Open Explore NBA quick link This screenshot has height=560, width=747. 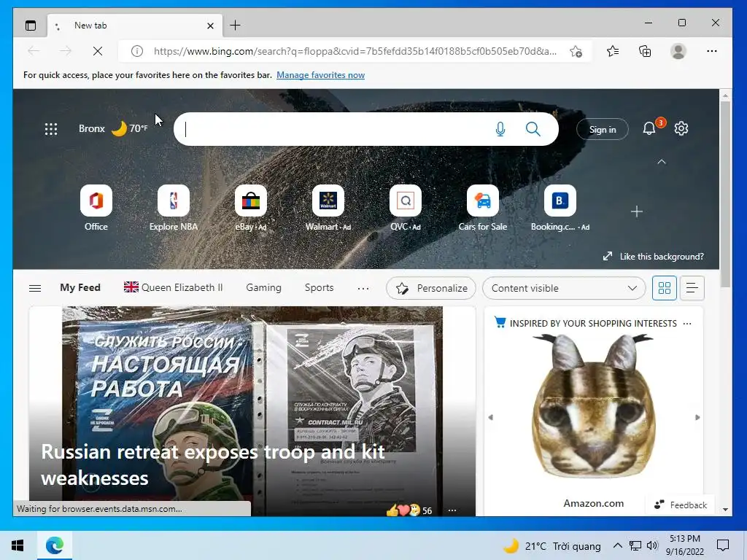pyautogui.click(x=174, y=208)
